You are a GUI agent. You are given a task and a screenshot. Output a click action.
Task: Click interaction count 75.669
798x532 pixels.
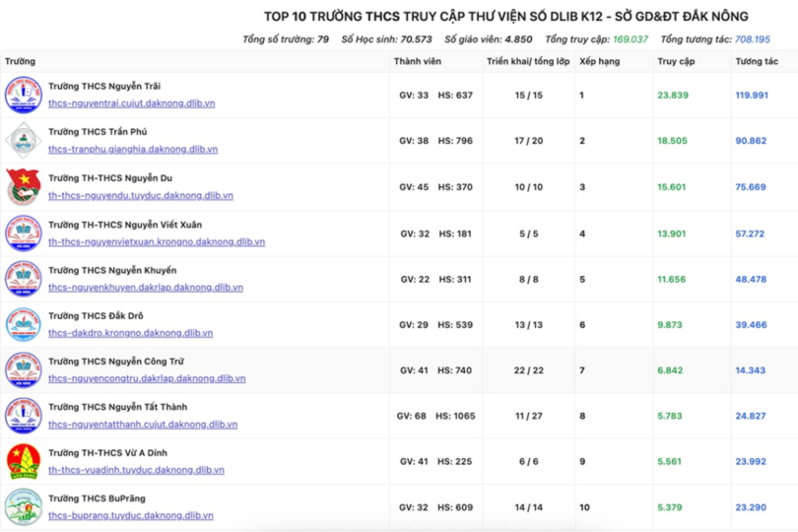[x=751, y=187]
